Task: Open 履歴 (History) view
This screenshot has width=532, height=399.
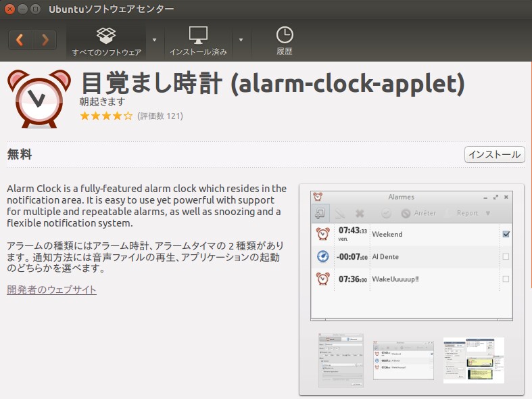Action: (285, 41)
